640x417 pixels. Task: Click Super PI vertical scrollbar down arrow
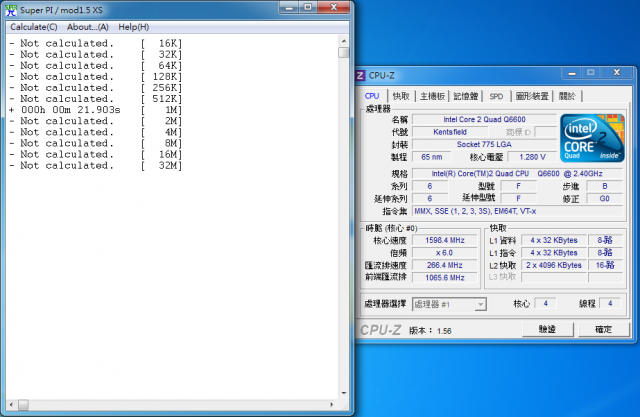[344, 393]
